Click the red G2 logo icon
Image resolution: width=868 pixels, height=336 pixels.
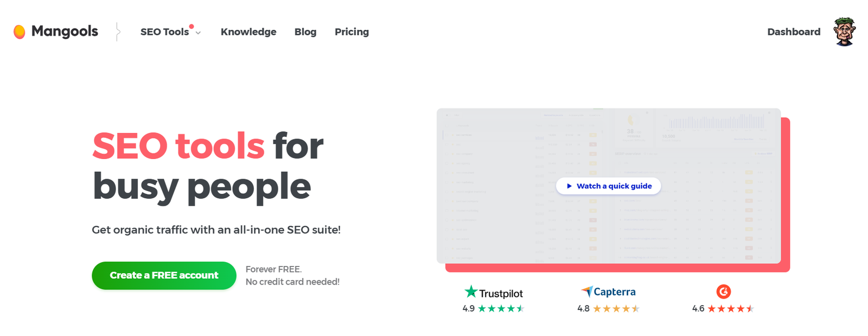point(723,292)
